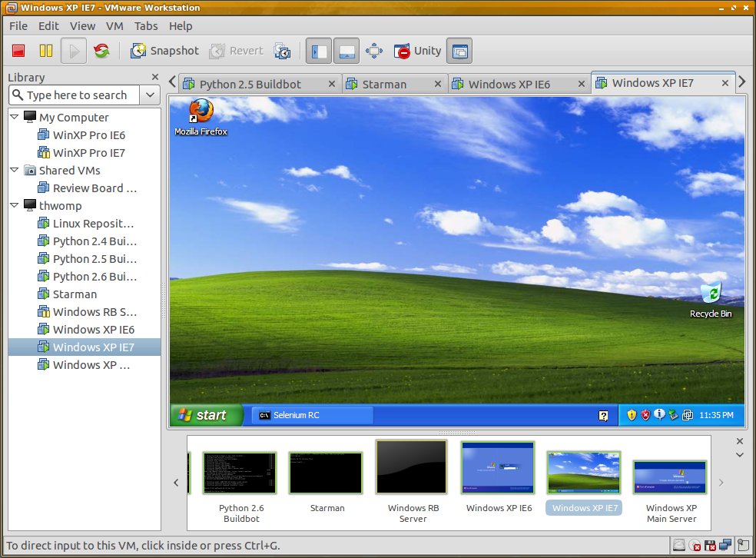Open the library search dropdown arrow

point(151,95)
